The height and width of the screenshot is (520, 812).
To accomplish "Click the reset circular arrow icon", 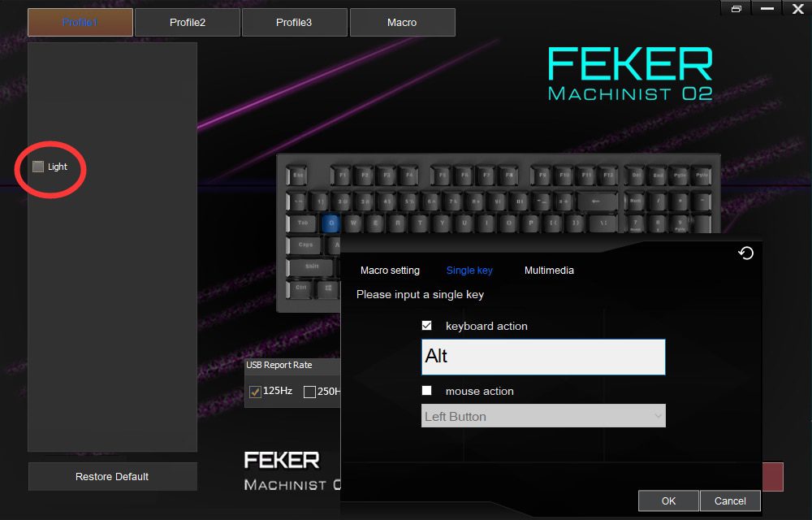I will [x=745, y=253].
